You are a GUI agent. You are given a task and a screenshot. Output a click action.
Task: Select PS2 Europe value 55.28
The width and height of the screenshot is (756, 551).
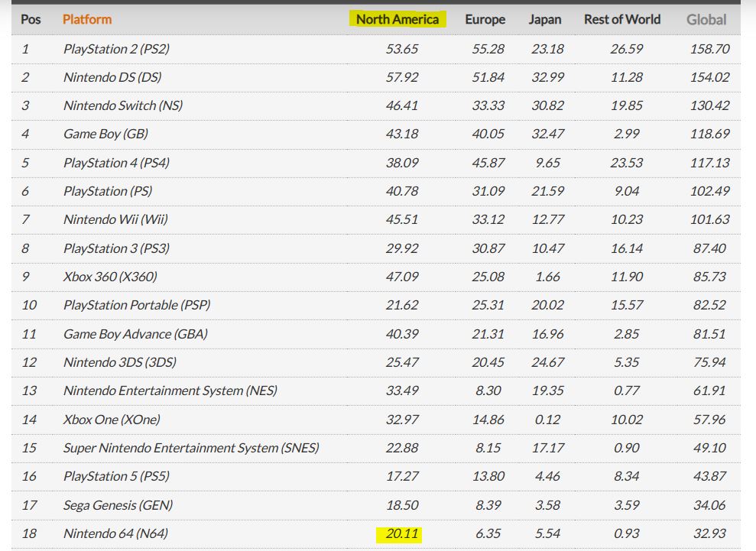click(488, 49)
